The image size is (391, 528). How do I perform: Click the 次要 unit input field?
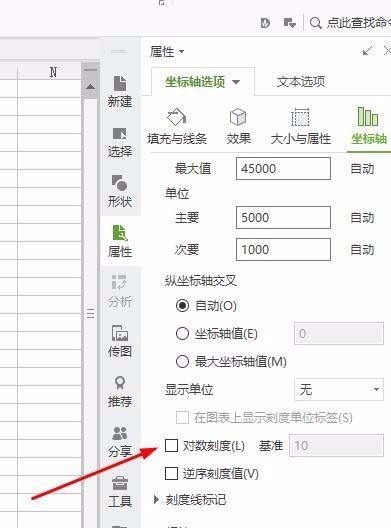coord(283,250)
